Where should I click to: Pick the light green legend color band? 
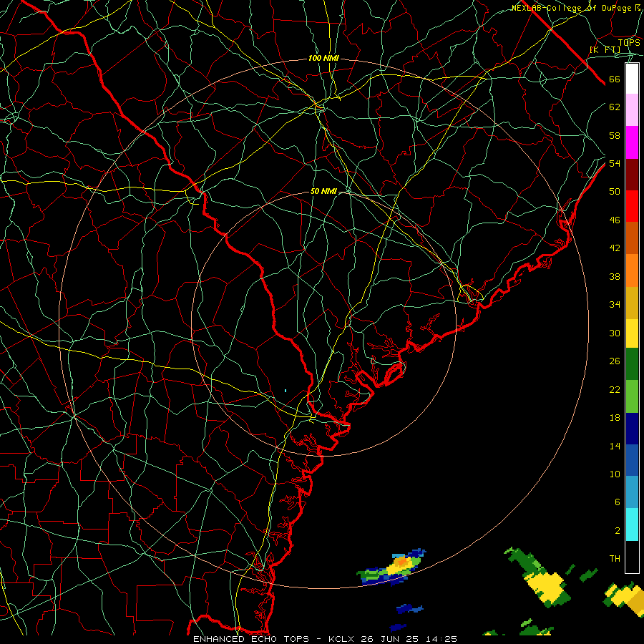click(x=632, y=396)
